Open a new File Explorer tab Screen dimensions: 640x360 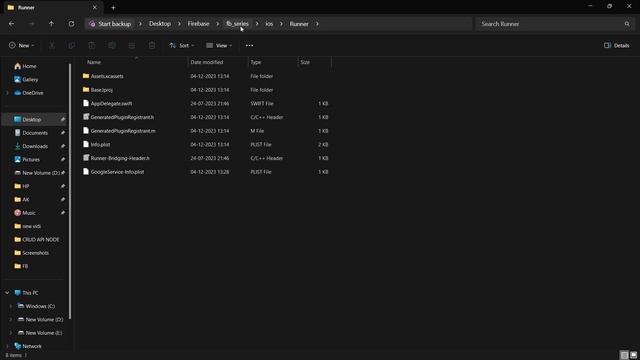click(x=113, y=7)
